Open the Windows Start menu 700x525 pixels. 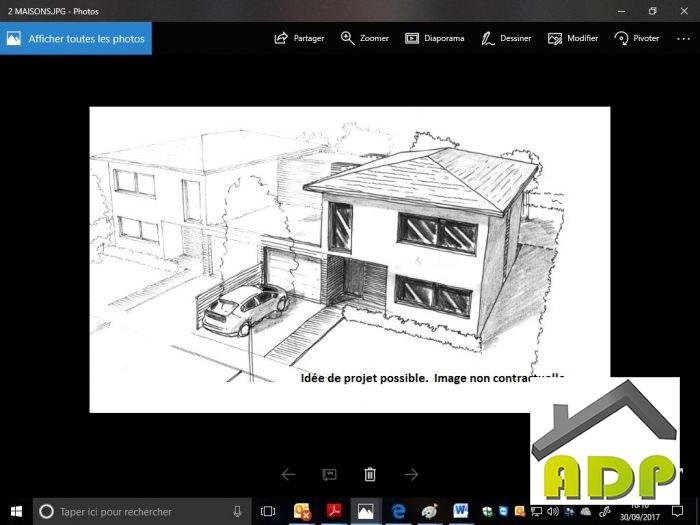pos(16,511)
